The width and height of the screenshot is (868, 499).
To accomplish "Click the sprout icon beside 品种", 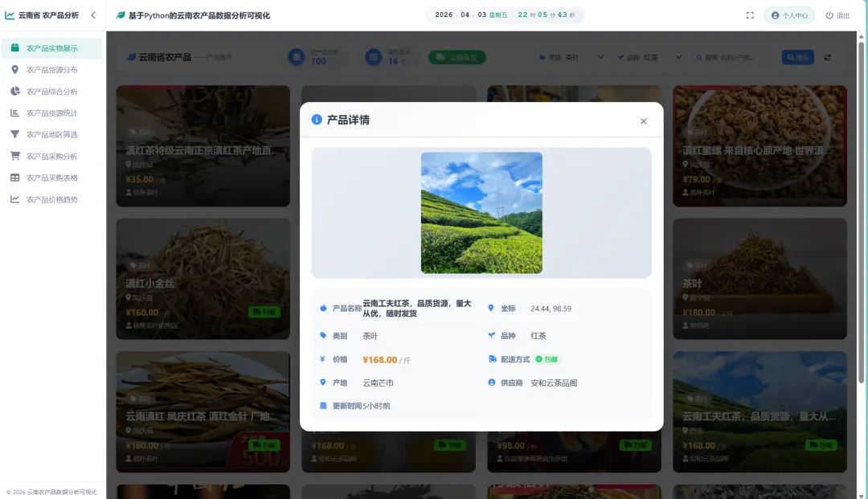I will tap(492, 335).
